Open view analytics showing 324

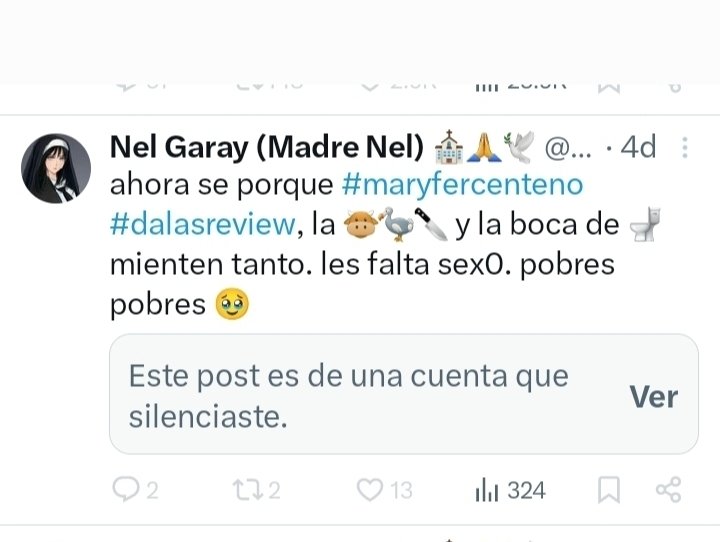(510, 489)
